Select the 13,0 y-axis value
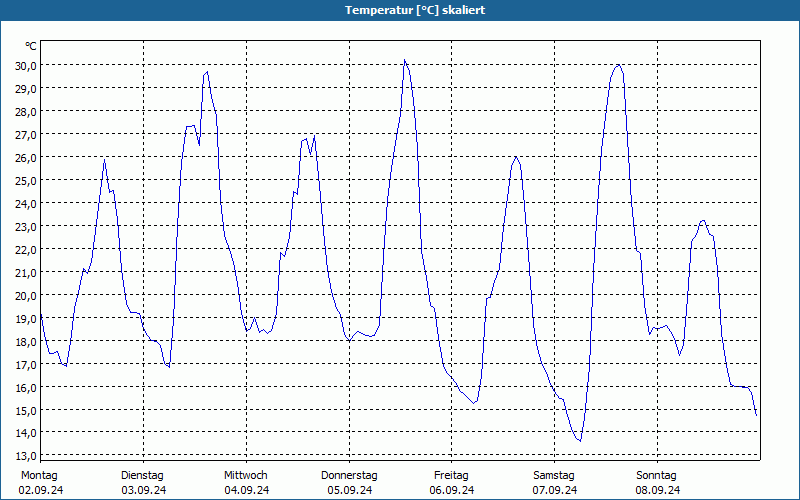Image resolution: width=800 pixels, height=500 pixels. point(26,455)
